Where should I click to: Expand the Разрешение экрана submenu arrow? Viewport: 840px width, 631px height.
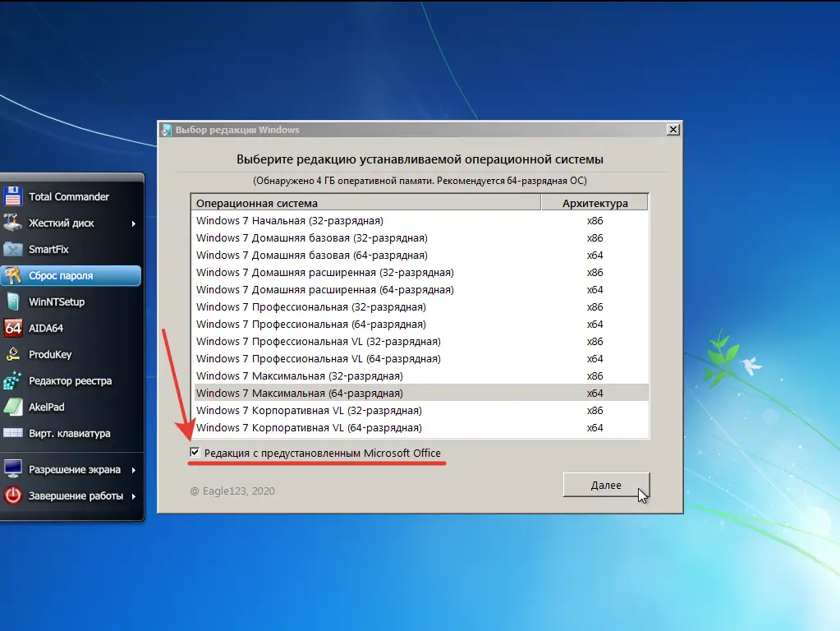(x=133, y=470)
